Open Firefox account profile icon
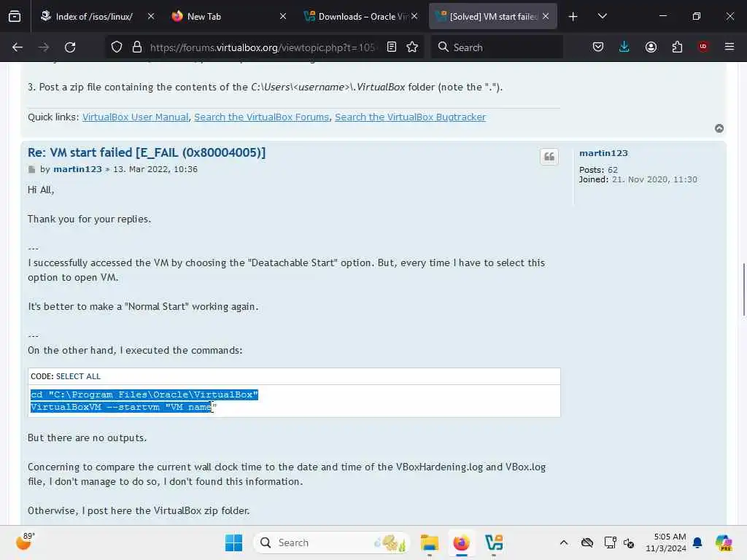 [651, 47]
